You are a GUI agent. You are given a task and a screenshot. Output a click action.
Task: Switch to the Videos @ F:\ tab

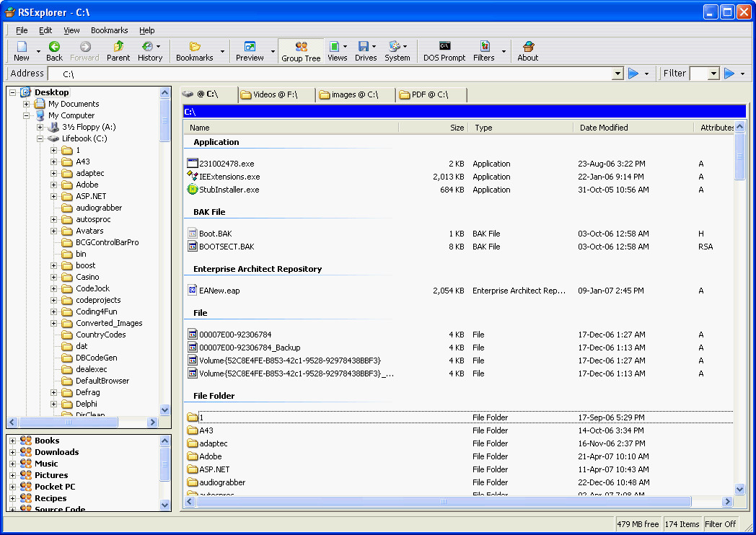[x=276, y=95]
